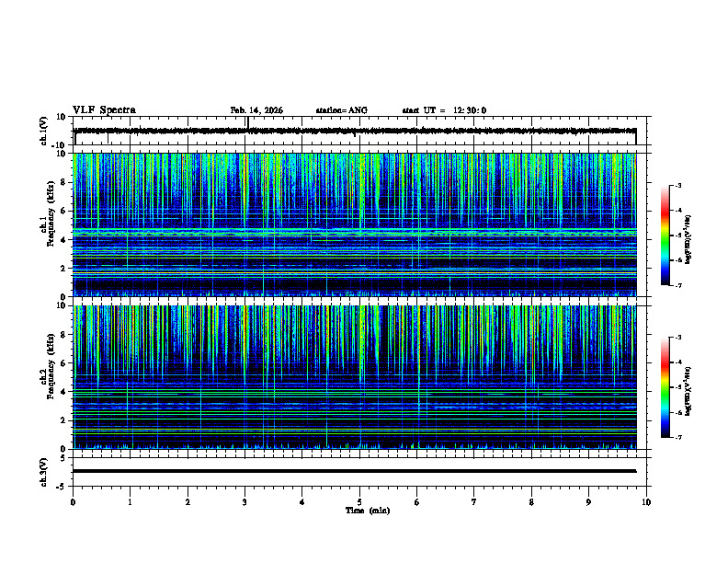Click the ch.1 spectrogram color bar
Viewport: 728px width, 563px height.
[665, 236]
